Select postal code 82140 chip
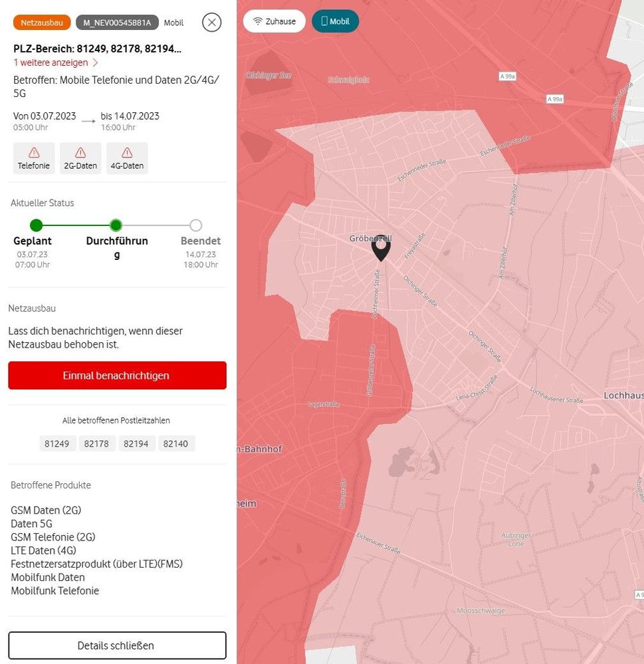 pyautogui.click(x=175, y=444)
